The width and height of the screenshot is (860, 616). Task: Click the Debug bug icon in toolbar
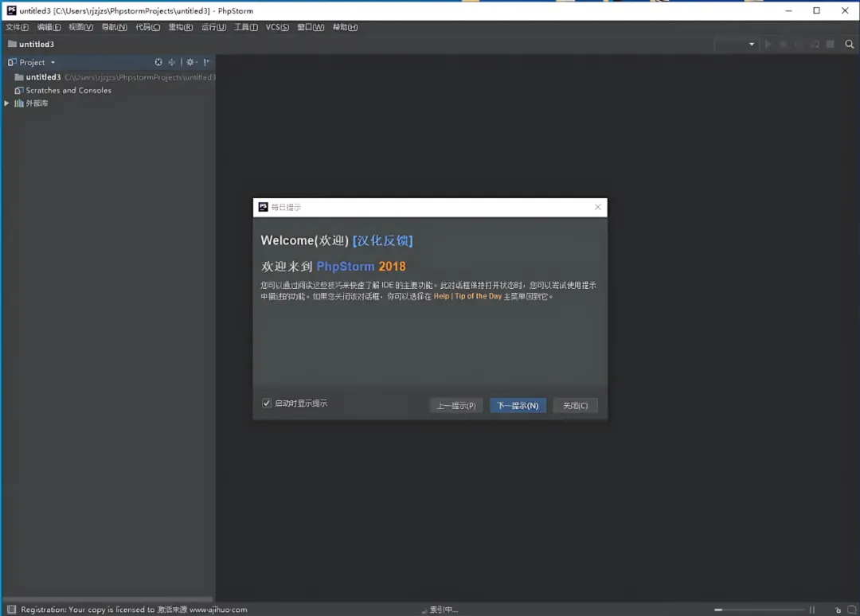(784, 45)
